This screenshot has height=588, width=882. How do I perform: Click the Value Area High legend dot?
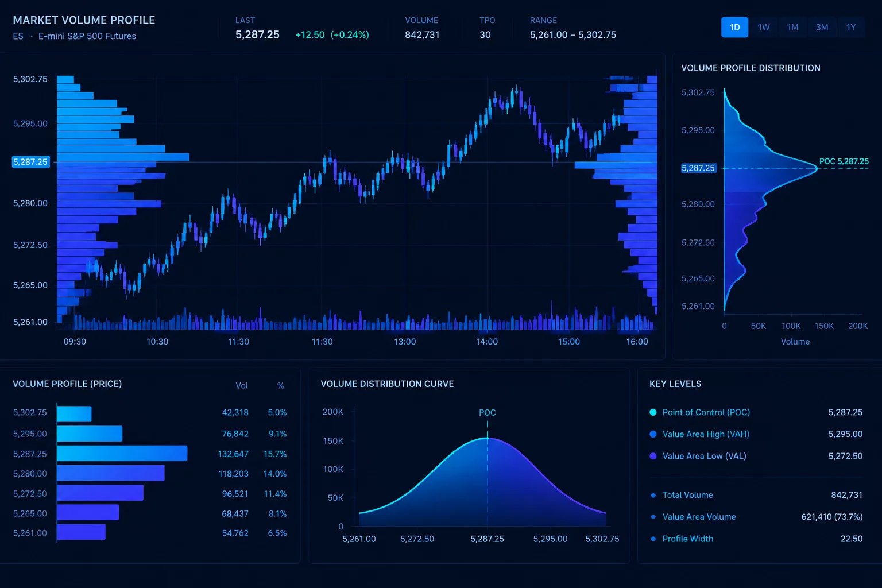coord(653,434)
